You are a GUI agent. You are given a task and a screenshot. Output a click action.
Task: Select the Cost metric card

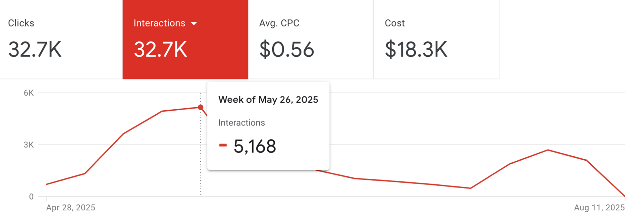tap(436, 39)
